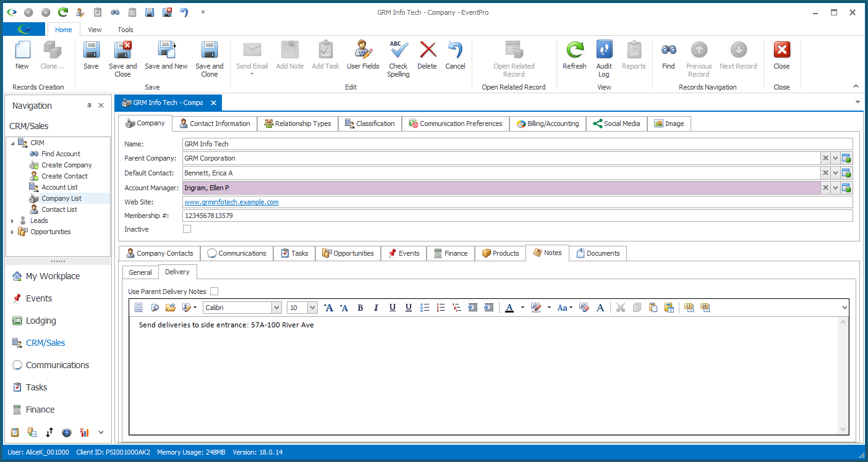
Task: Toggle the Inactive checkbox
Action: tap(187, 229)
